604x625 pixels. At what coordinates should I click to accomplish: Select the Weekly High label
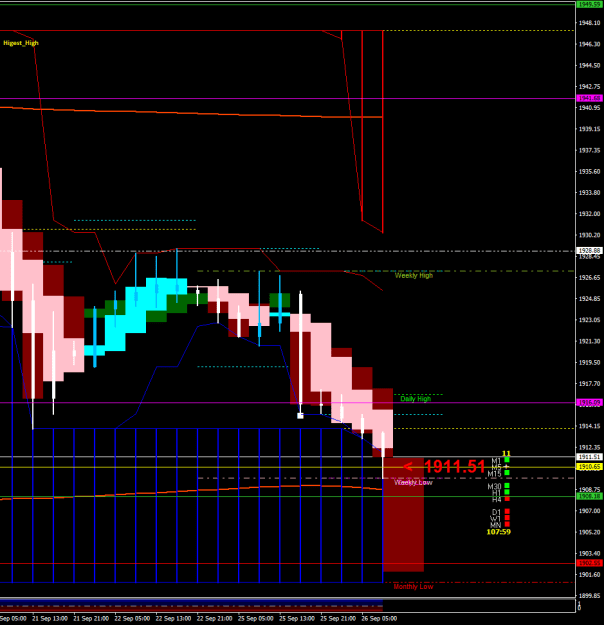[413, 275]
